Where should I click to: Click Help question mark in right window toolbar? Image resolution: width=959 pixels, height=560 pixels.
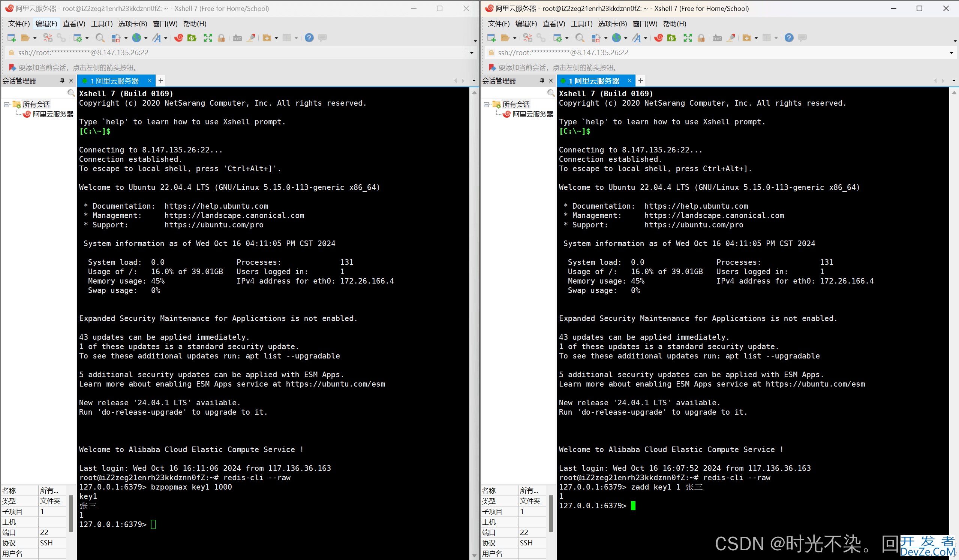789,37
